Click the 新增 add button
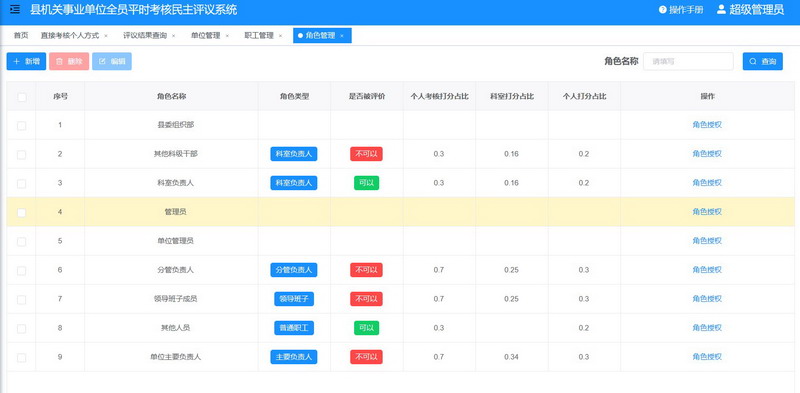Viewport: 800px width, 393px height. tap(27, 61)
